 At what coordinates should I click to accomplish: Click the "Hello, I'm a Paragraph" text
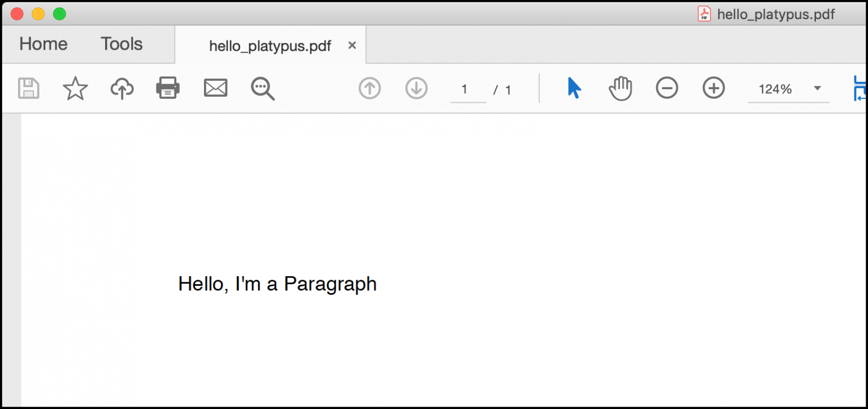tap(277, 284)
